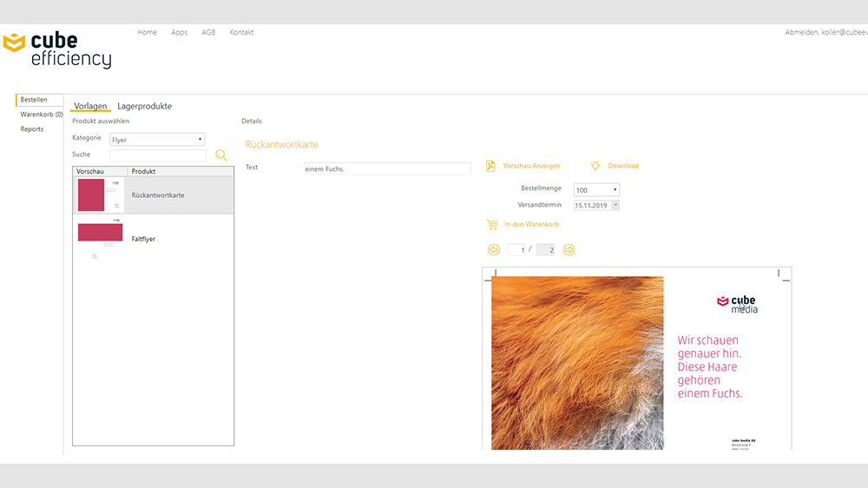Open the AGB menu item
Screen dimensions: 868x488
[x=208, y=32]
